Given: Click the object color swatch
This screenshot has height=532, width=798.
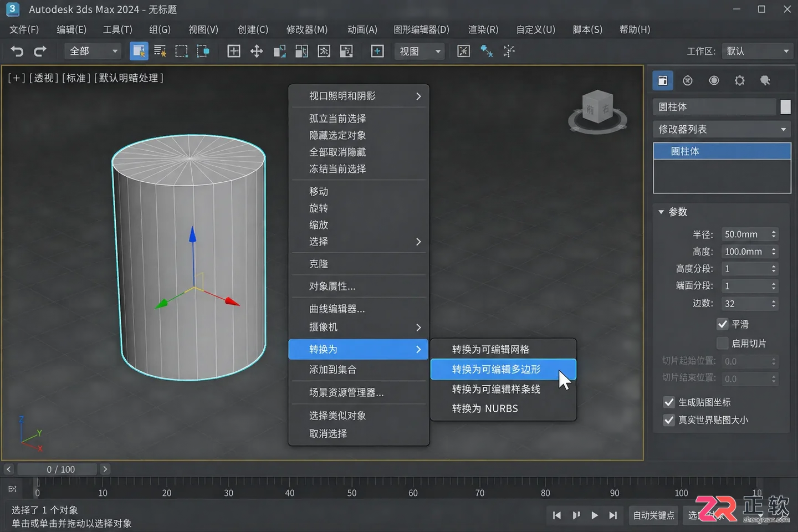Looking at the screenshot, I should pyautogui.click(x=785, y=107).
